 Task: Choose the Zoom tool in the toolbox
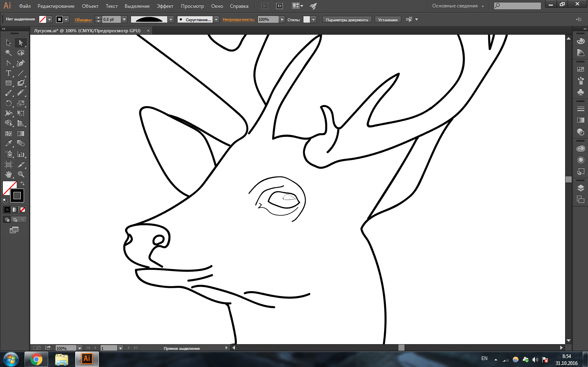(x=21, y=174)
